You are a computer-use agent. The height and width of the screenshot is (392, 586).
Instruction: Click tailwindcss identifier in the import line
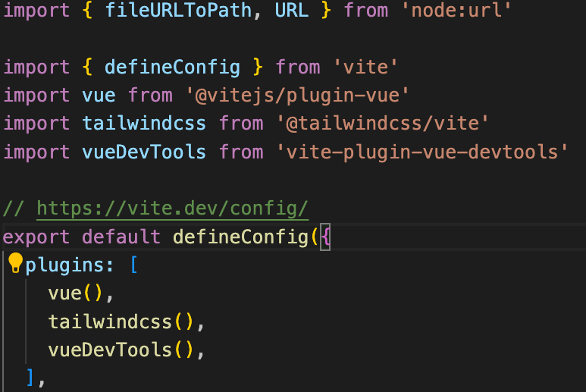point(144,124)
